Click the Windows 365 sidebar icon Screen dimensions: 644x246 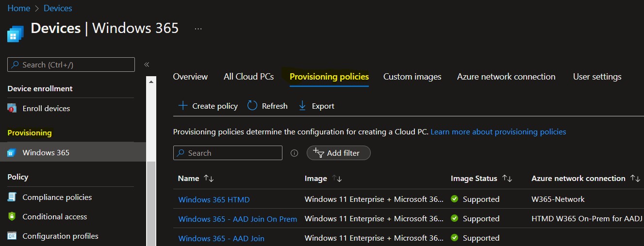[x=12, y=153]
